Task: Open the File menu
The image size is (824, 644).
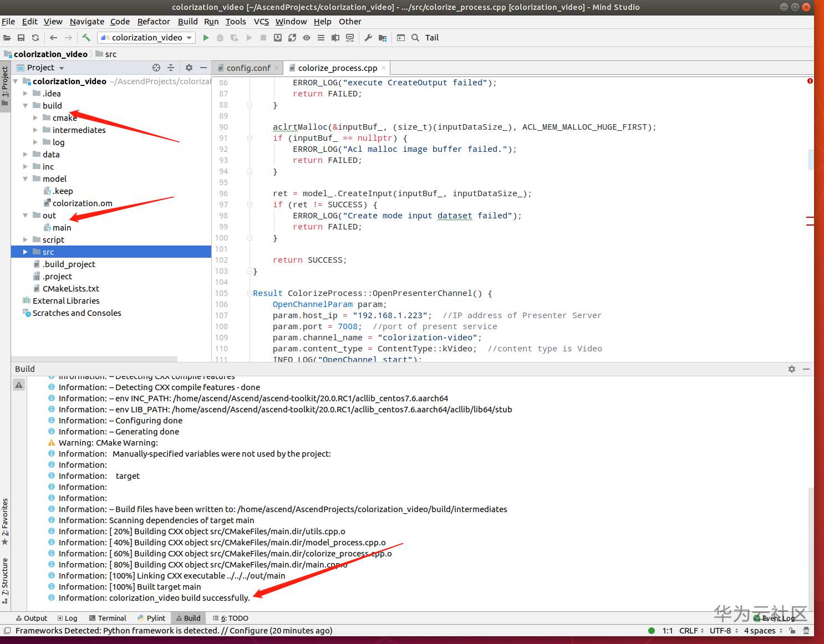Action: 8,22
